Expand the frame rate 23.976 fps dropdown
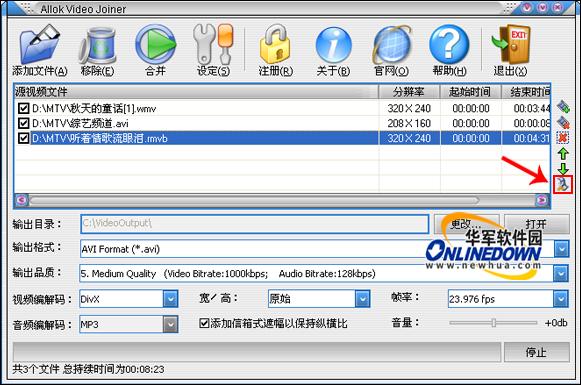581x385 pixels. click(x=561, y=299)
